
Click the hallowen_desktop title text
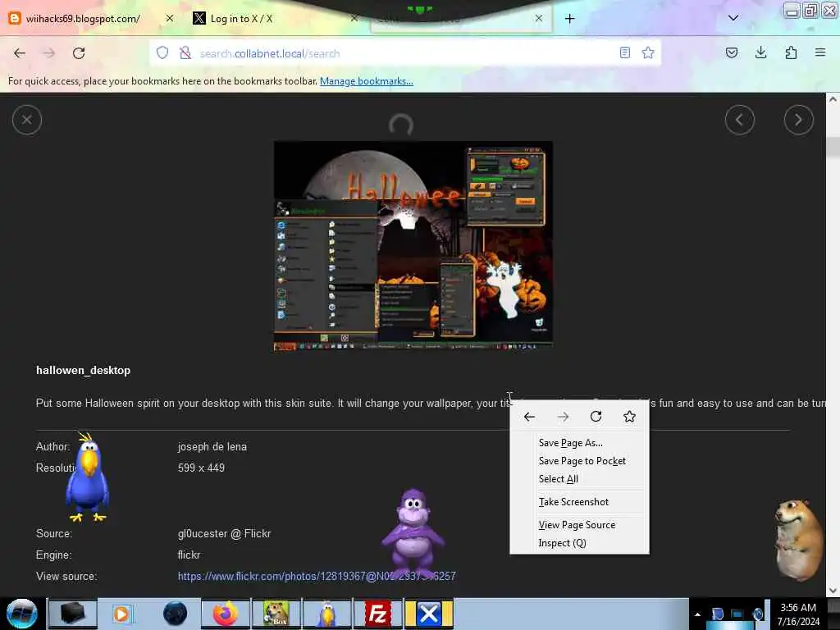(83, 370)
